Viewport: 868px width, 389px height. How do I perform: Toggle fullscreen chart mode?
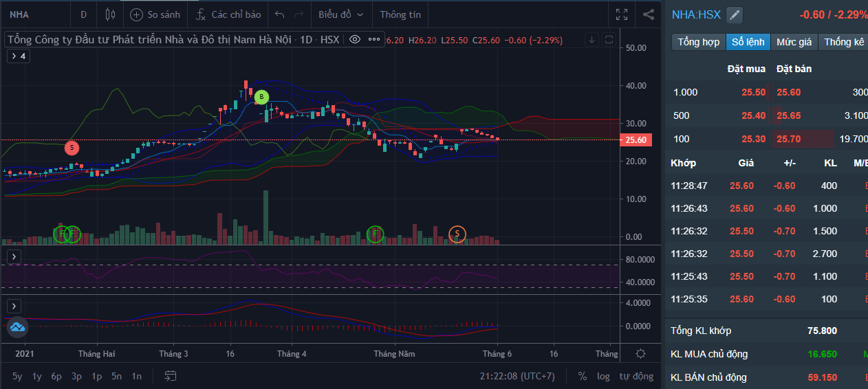[x=622, y=14]
